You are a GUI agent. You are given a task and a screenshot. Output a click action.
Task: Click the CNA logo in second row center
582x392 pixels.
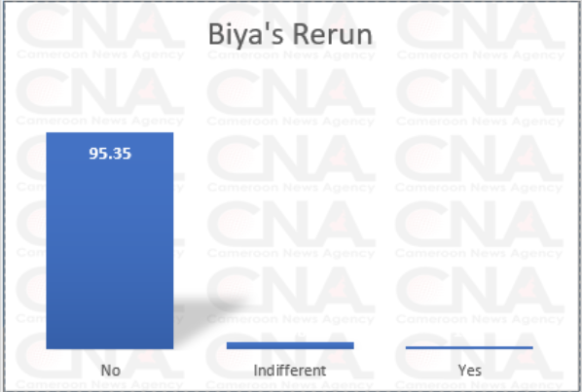coord(291,91)
